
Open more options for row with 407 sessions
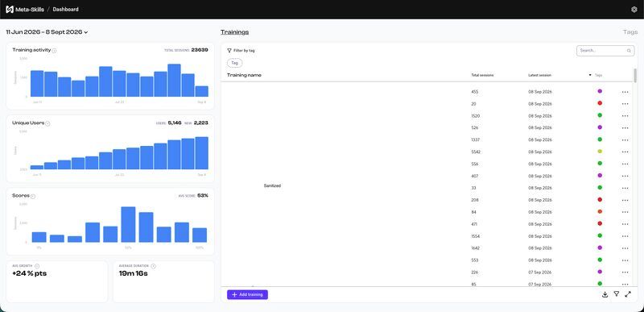pyautogui.click(x=625, y=177)
